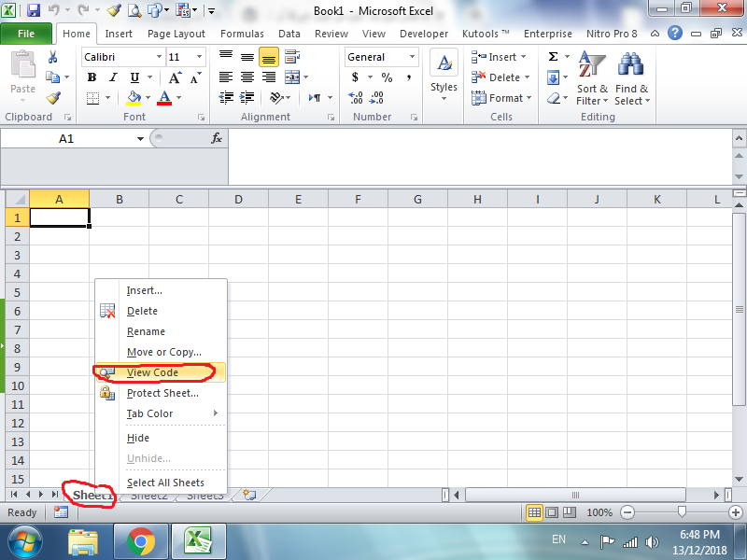Viewport: 747px width, 560px height.
Task: Click the macro record icon in status bar
Action: [x=61, y=511]
